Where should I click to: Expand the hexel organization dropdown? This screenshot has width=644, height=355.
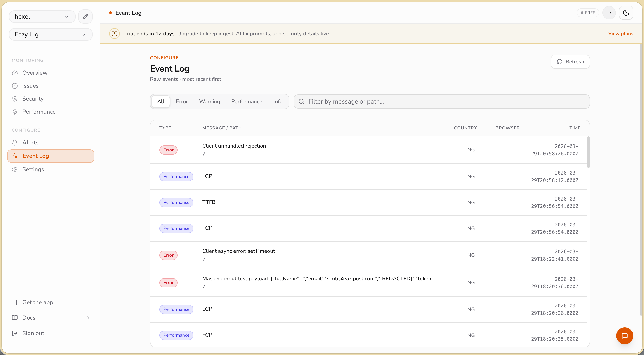pyautogui.click(x=42, y=17)
